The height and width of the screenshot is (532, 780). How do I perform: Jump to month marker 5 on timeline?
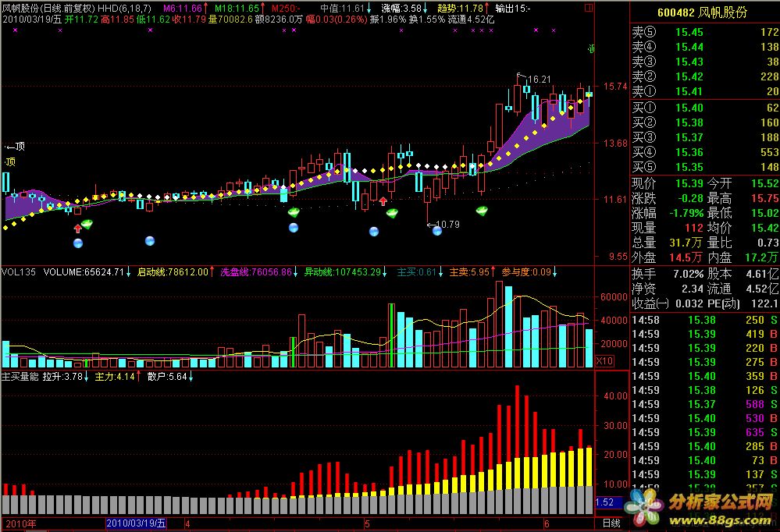[367, 523]
